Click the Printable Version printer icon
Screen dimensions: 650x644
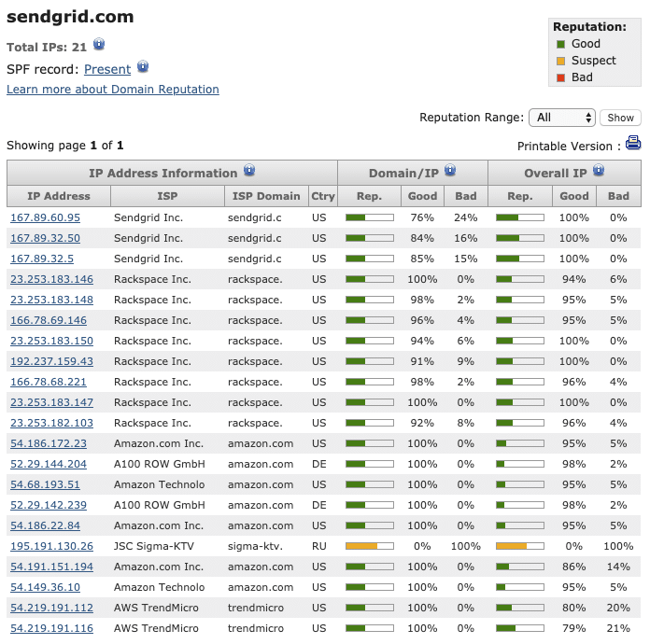[633, 143]
